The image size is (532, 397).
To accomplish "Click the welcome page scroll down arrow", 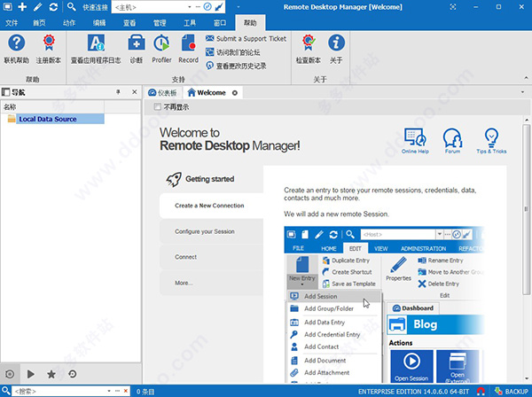I will pyautogui.click(x=526, y=378).
